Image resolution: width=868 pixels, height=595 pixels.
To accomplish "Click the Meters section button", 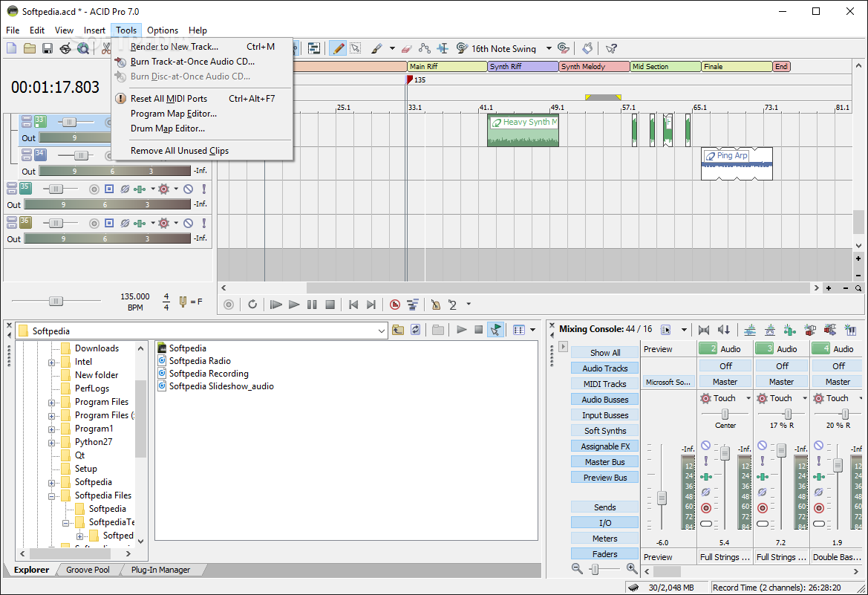I will tap(604, 539).
